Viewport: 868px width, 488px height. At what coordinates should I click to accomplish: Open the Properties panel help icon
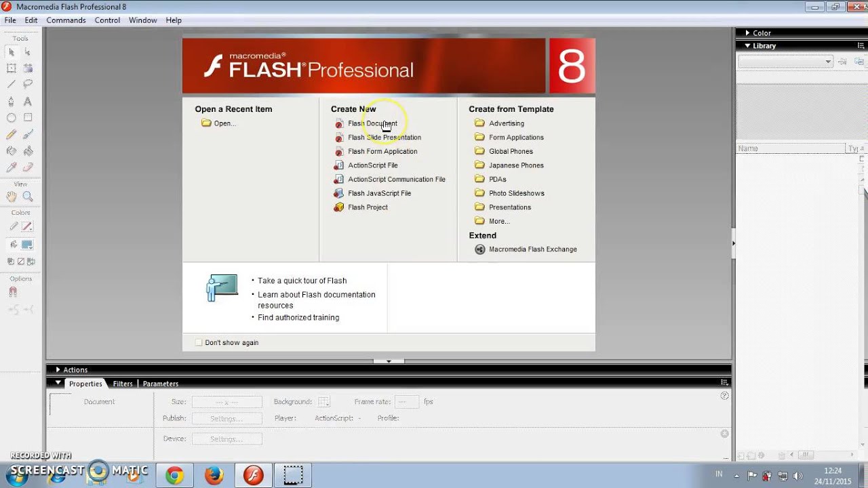[x=724, y=396]
